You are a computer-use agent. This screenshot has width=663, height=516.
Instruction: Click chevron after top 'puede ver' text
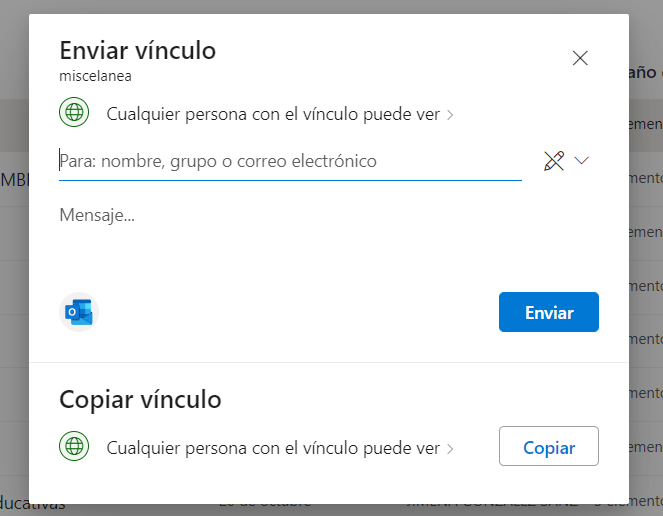450,115
